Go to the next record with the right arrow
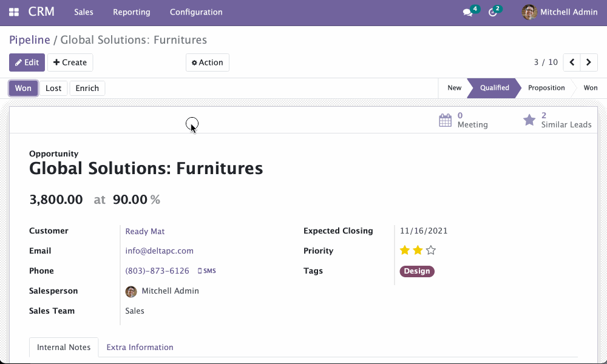This screenshot has height=364, width=607. (x=589, y=62)
